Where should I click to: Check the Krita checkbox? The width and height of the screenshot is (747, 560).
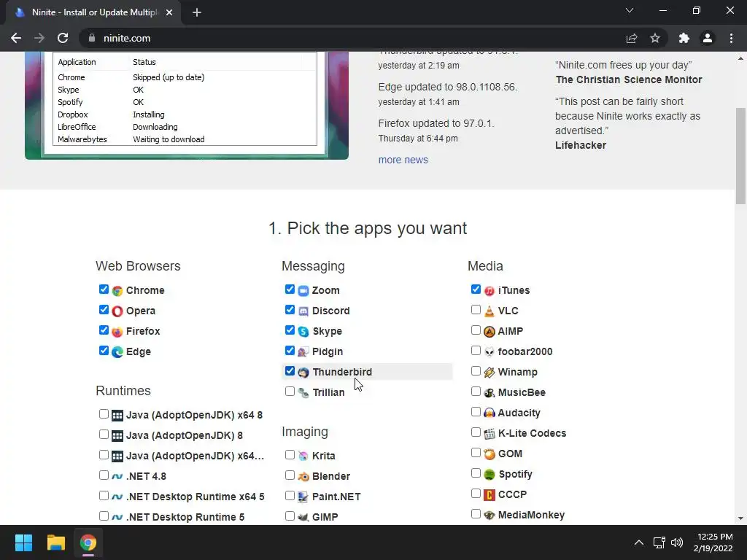(290, 455)
